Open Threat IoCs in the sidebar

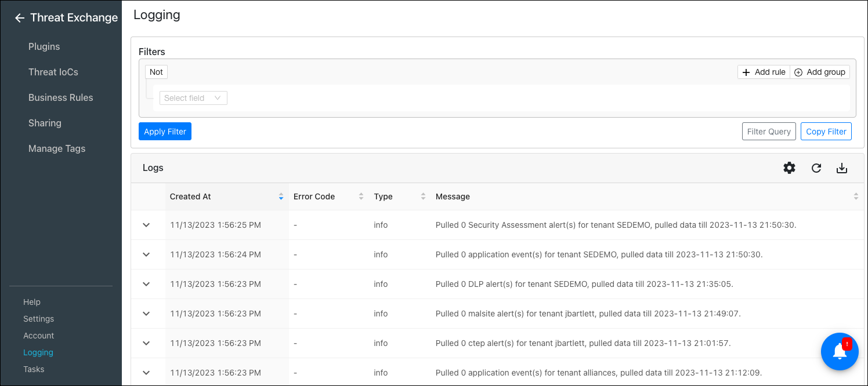[53, 72]
